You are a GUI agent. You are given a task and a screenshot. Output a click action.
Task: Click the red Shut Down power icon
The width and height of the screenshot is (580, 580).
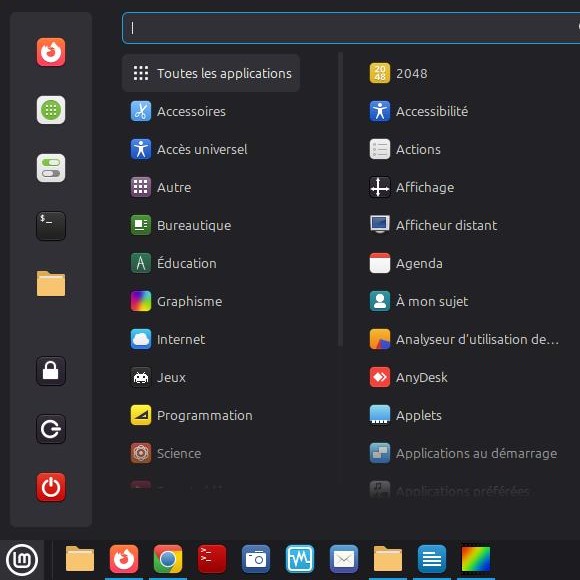click(x=51, y=487)
